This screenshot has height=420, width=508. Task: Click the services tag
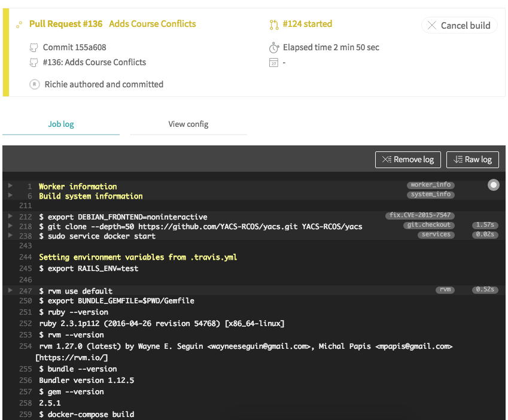pos(436,235)
